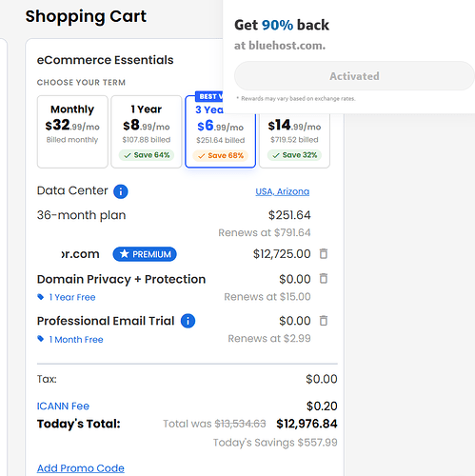The width and height of the screenshot is (475, 476).
Task: Remove Domain Privacy + Protection trash icon
Action: (x=324, y=278)
